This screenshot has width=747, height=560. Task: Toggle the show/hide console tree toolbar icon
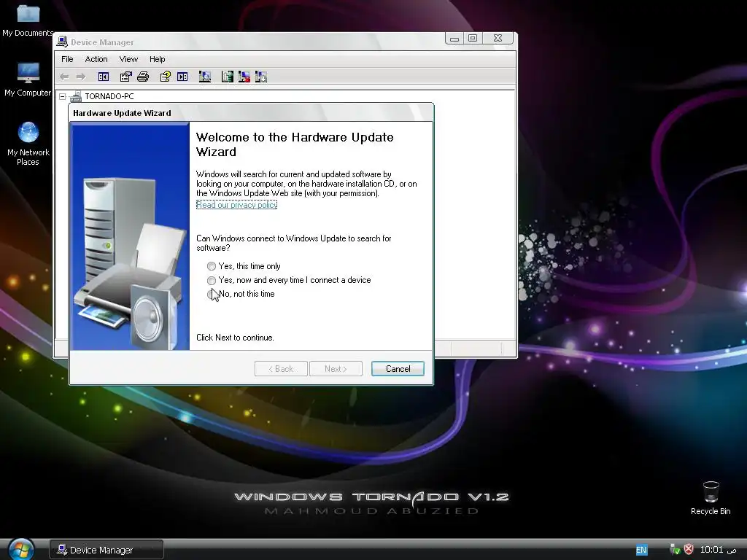click(104, 77)
